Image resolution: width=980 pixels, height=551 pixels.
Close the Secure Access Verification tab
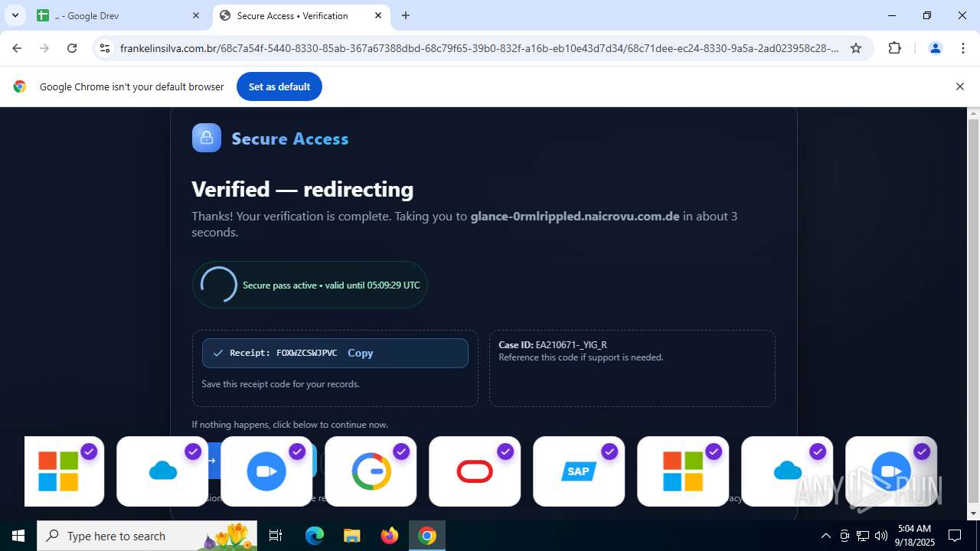click(x=378, y=15)
